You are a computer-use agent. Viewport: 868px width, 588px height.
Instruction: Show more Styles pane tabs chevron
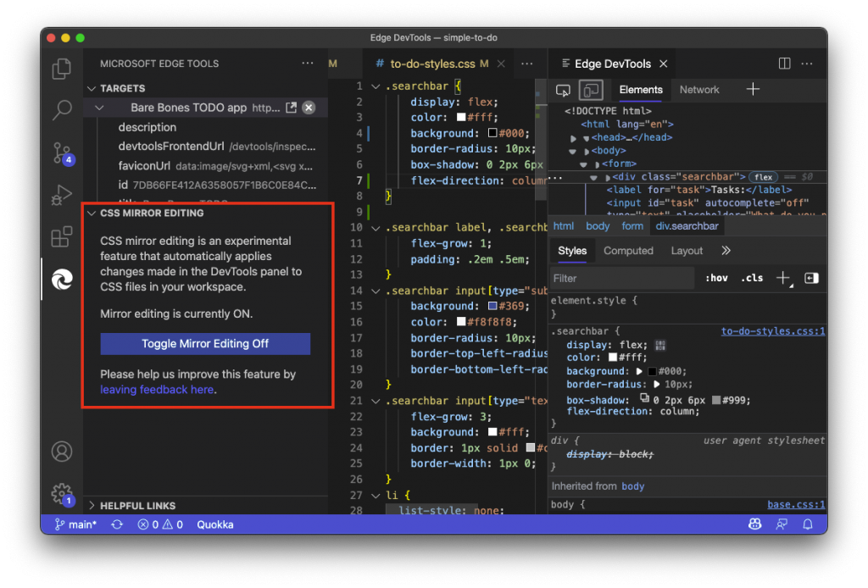(726, 251)
